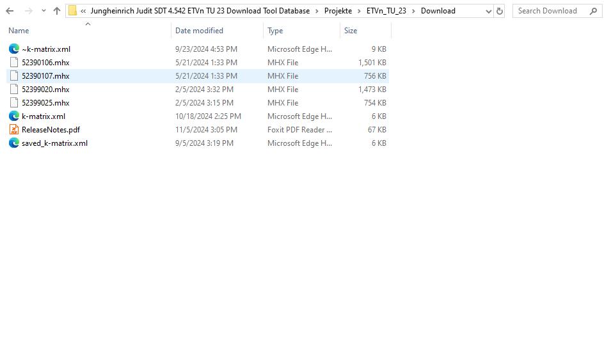Go back with the Back arrow

(x=10, y=11)
